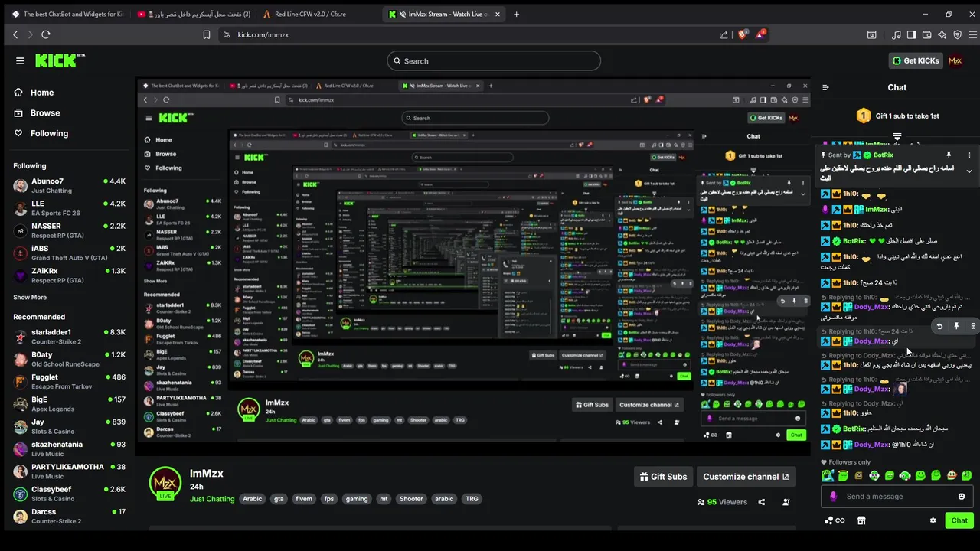980x551 pixels.
Task: Go back to previous page
Action: tap(15, 34)
